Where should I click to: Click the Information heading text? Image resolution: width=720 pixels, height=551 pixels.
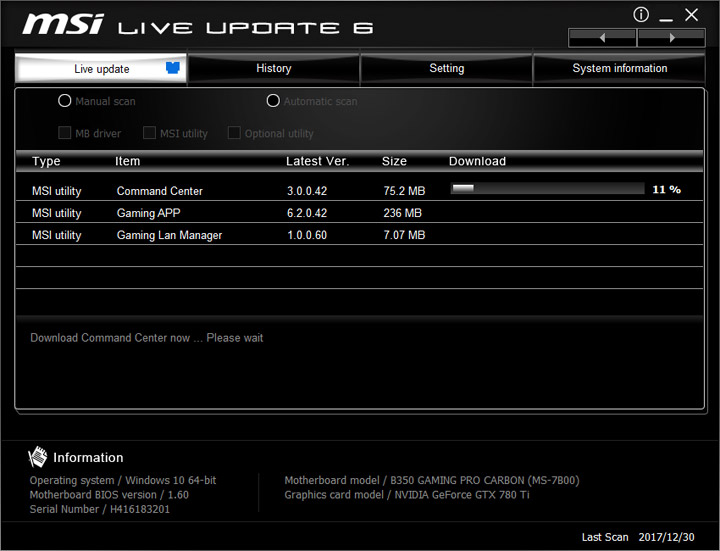(88, 457)
